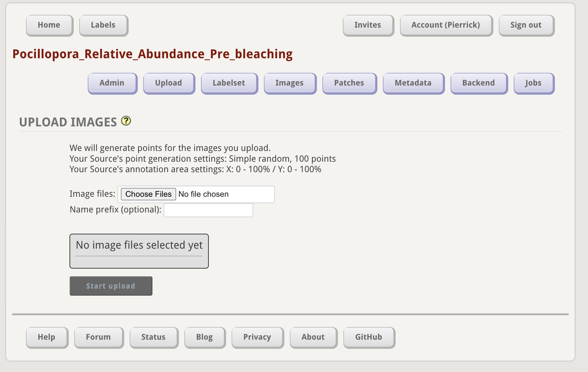
Task: Go to the Labels page
Action: click(x=104, y=25)
